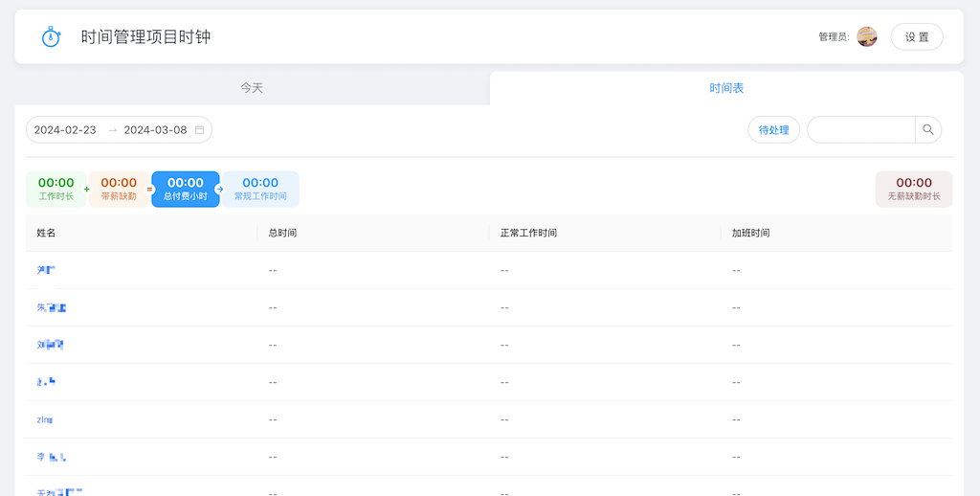
Task: Click 管理员 label in header
Action: coord(834,37)
